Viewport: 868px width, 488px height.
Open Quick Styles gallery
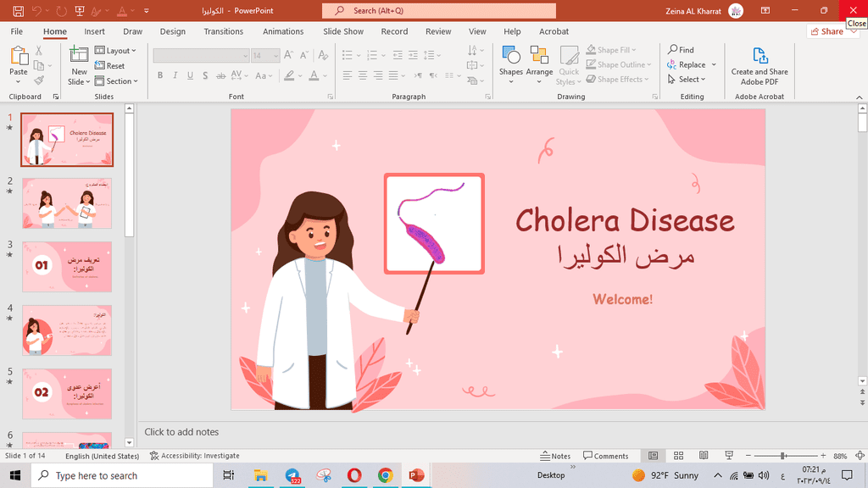click(x=569, y=65)
